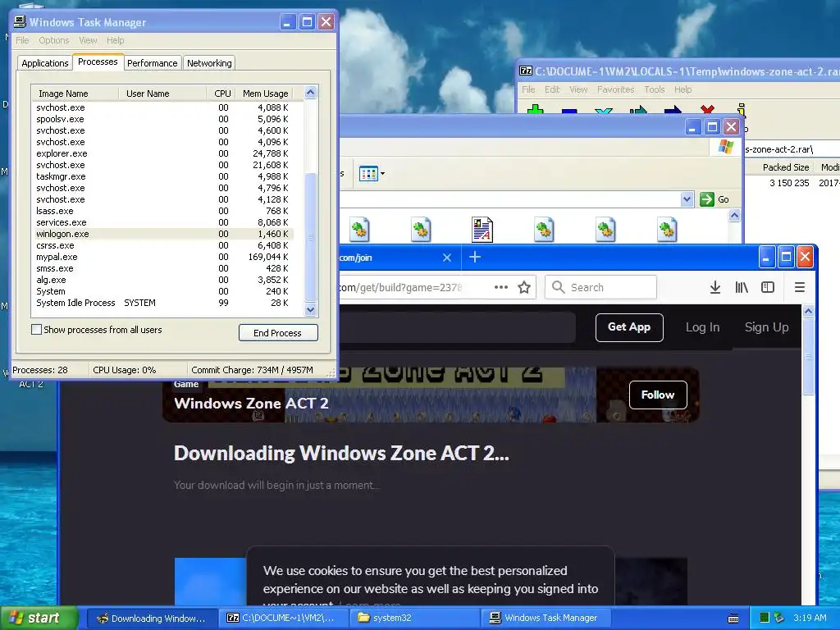The image size is (840, 630).
Task: Open the Start menu
Action: pos(39,619)
